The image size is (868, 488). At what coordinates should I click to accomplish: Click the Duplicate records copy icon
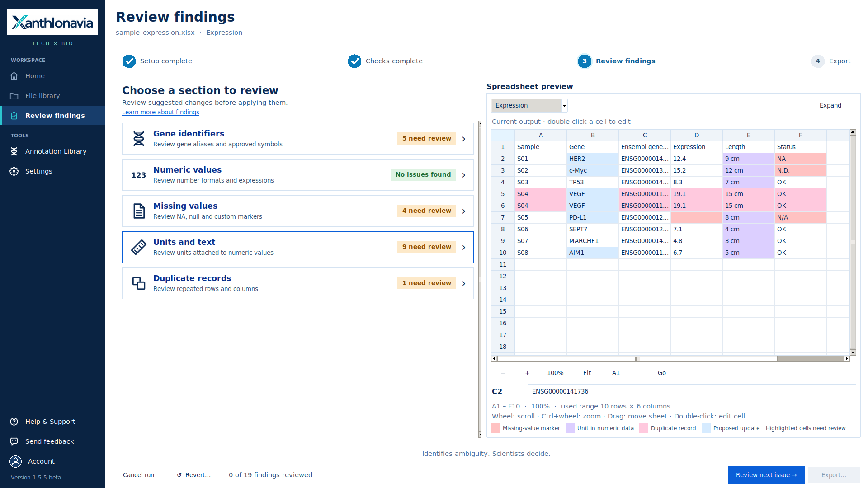(139, 283)
